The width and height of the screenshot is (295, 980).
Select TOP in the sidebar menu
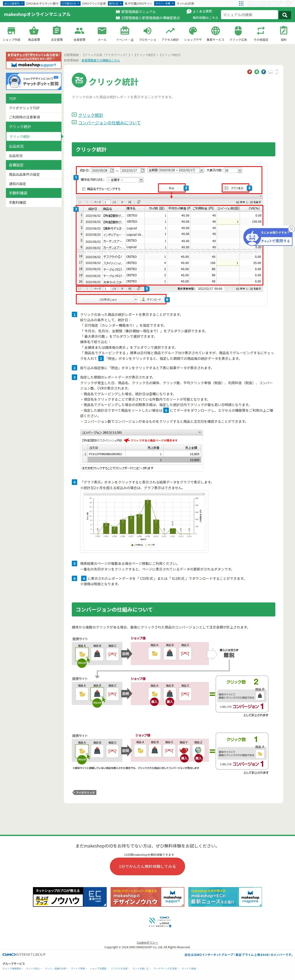coord(33,99)
